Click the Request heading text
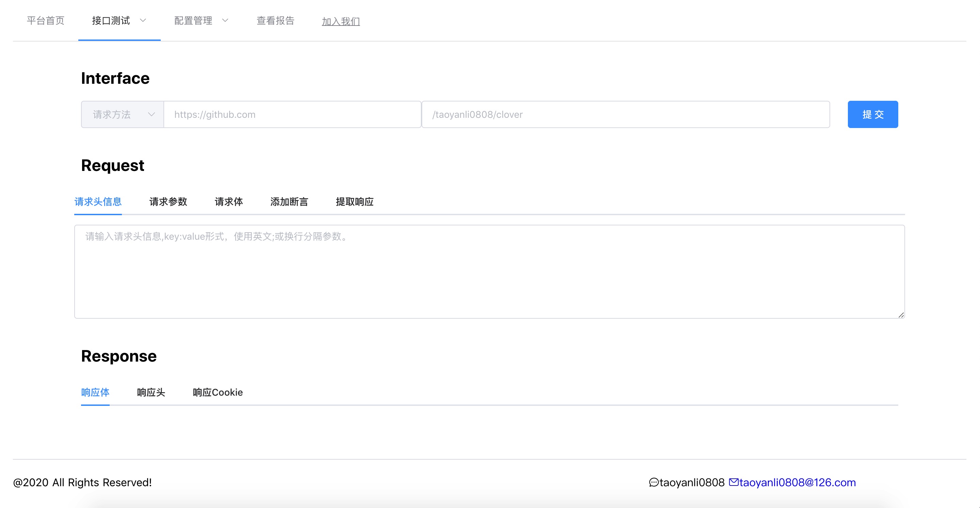Screen dimensions: 980x508 (x=113, y=165)
